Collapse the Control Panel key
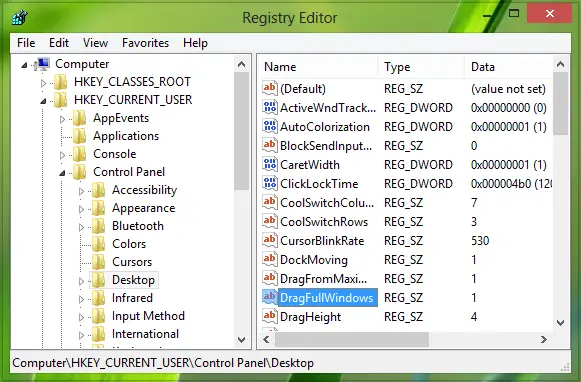Screen dimensions: 581x382 (62, 173)
